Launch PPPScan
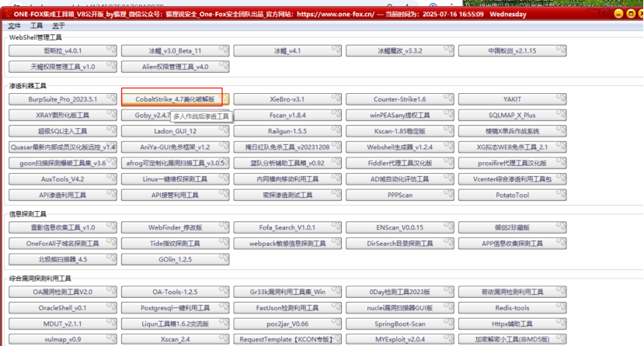This screenshot has height=346, width=644. coord(400,195)
